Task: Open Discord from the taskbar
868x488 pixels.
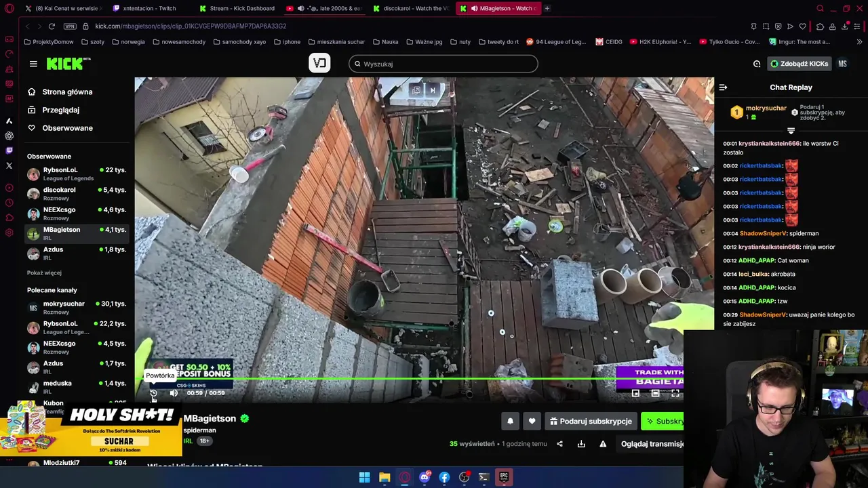Action: point(425,477)
